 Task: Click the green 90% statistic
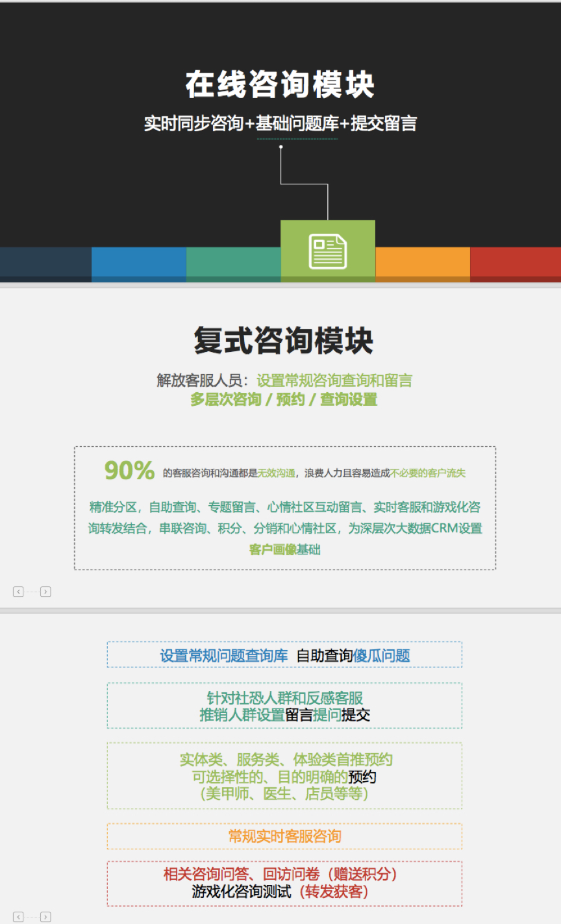(129, 471)
